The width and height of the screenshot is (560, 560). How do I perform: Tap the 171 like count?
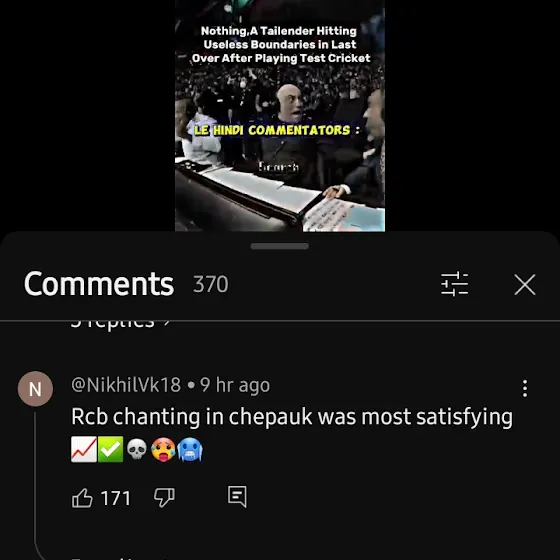116,498
